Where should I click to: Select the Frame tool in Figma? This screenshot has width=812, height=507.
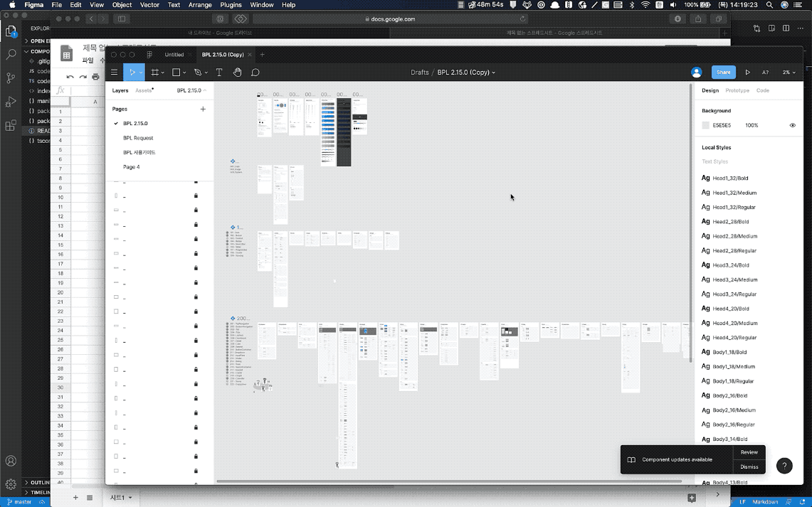(154, 73)
